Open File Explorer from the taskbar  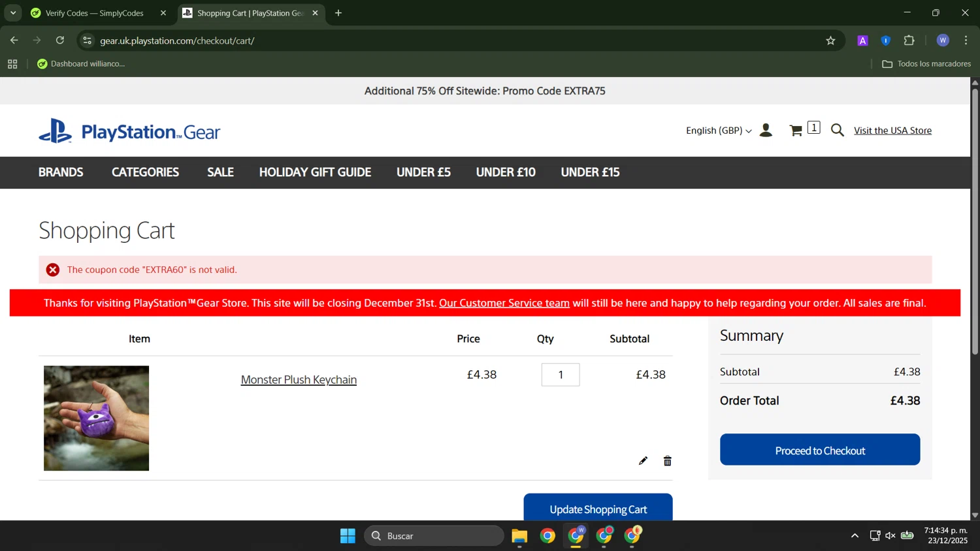tap(519, 536)
